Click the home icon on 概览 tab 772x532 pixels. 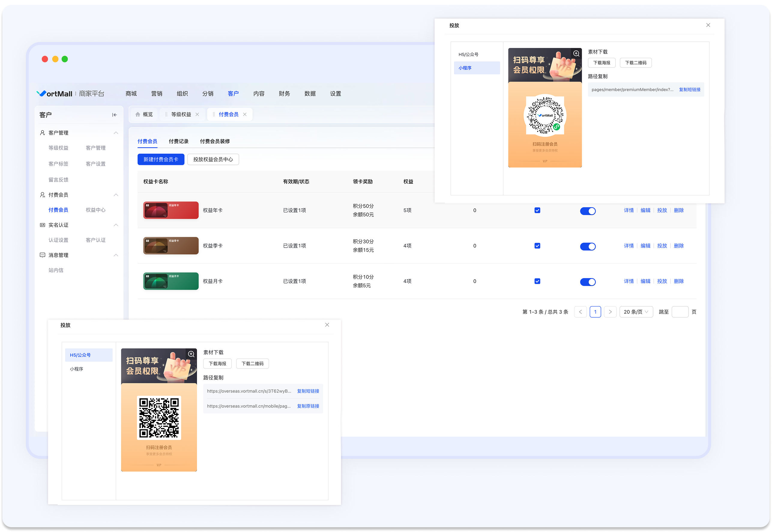(138, 114)
